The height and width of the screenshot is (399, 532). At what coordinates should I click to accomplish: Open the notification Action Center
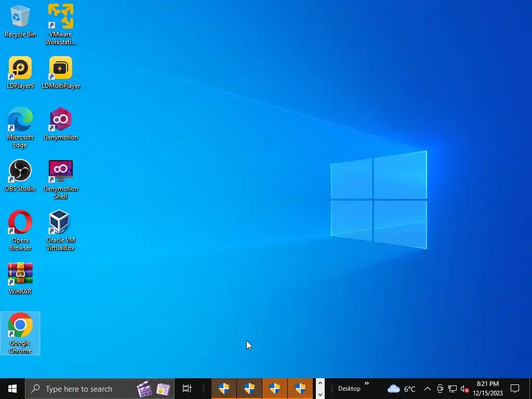pyautogui.click(x=515, y=389)
